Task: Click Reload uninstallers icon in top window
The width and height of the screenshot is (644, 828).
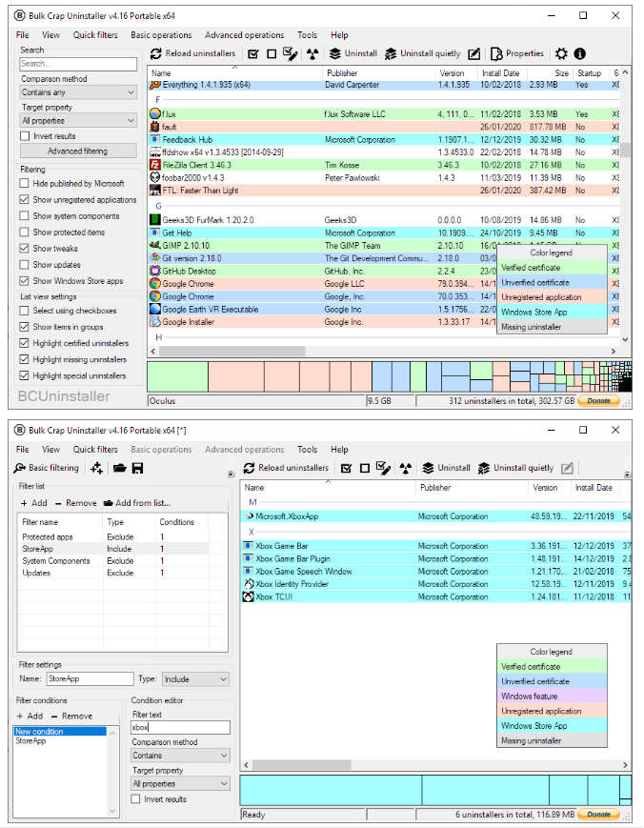Action: [155, 53]
